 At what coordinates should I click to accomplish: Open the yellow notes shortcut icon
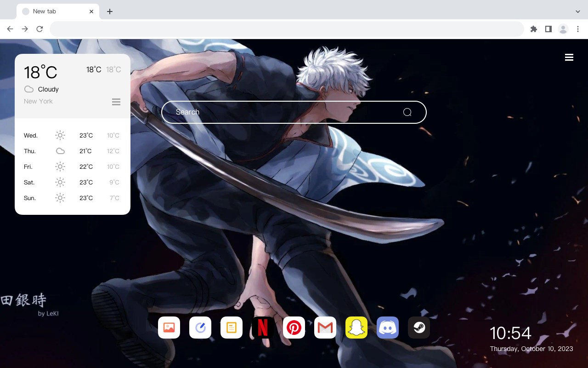232,328
